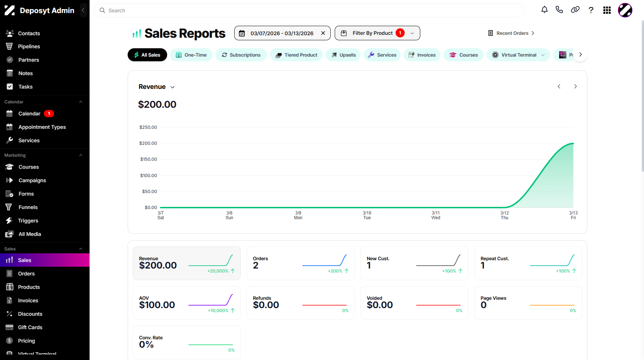Viewport: 644px width, 360px height.
Task: Switch to the Invoices tab
Action: coord(422,55)
